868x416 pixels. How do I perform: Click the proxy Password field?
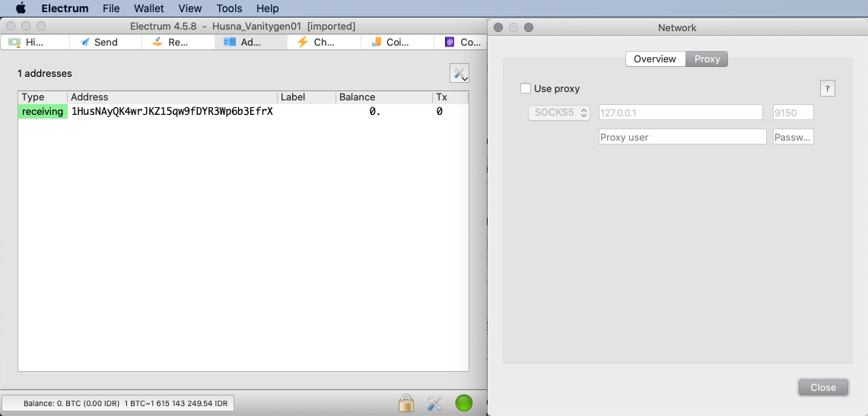click(x=793, y=137)
